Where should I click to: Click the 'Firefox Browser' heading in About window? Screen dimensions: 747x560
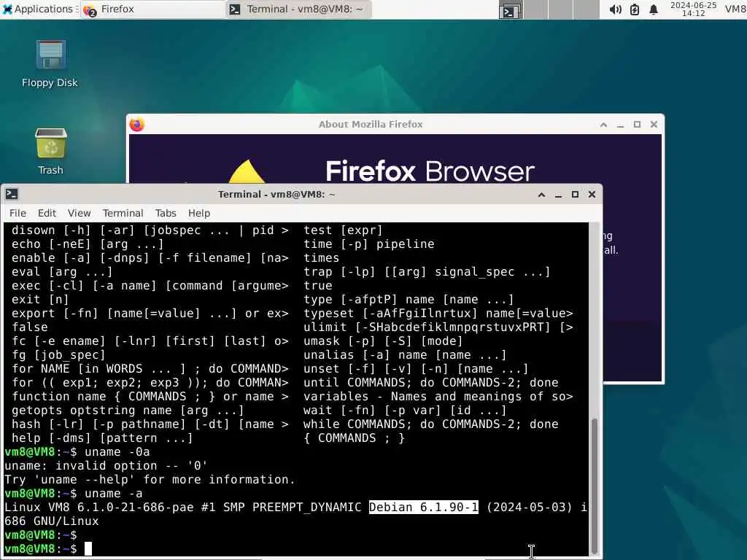[430, 171]
